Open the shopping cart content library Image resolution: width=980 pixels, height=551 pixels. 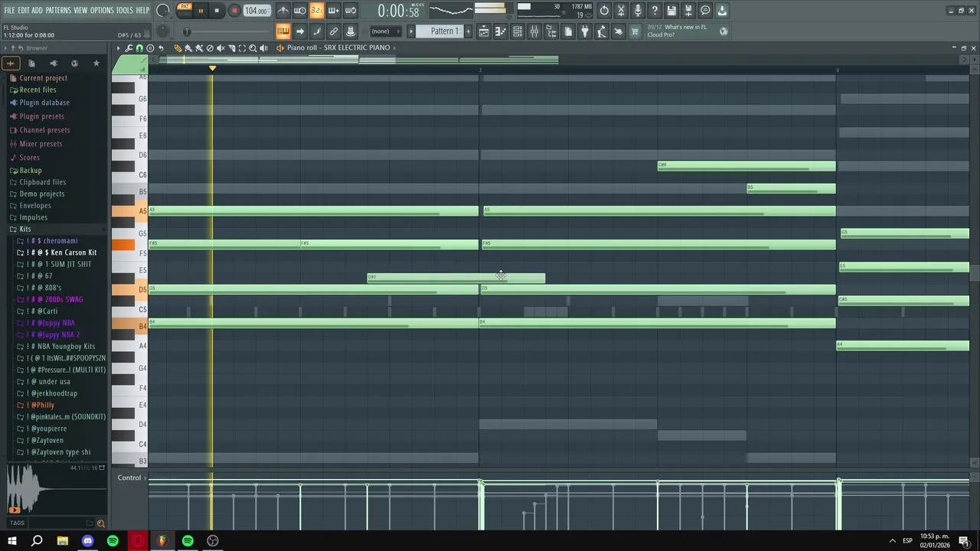pos(635,31)
